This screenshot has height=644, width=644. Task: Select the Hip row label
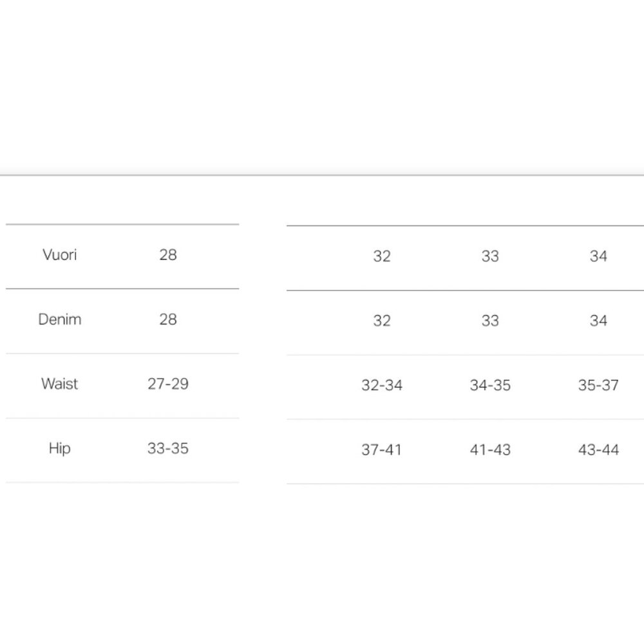59,448
